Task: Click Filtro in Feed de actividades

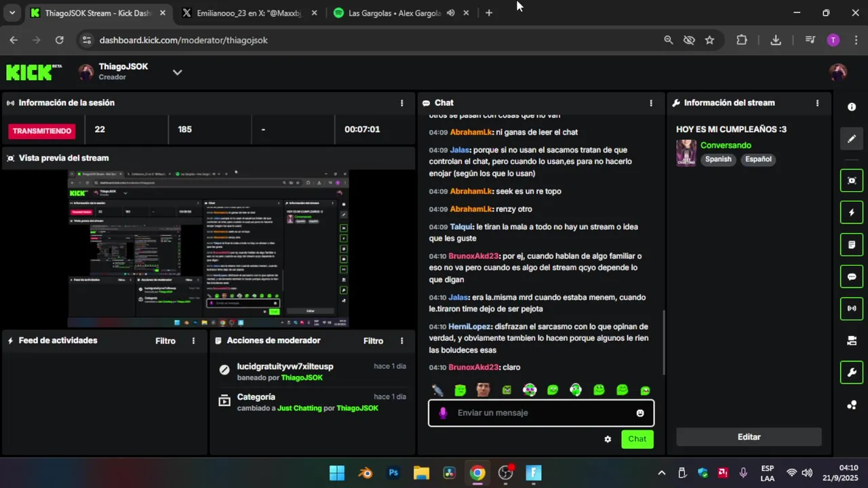Action: pyautogui.click(x=165, y=341)
